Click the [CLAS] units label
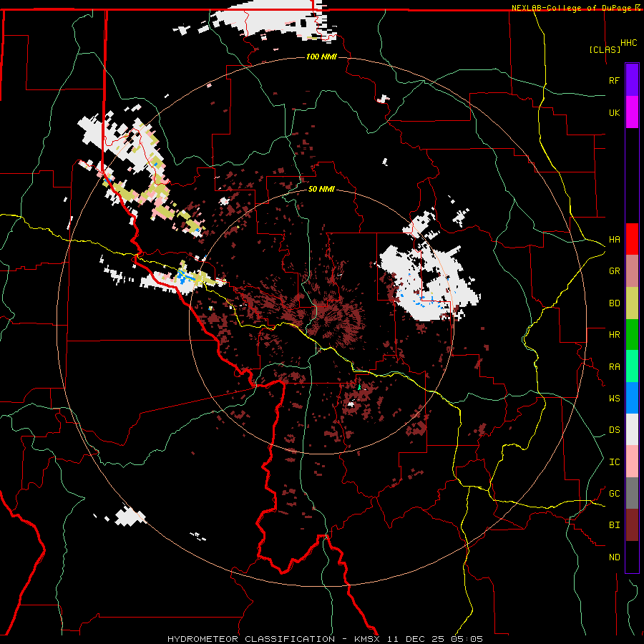This screenshot has height=644, width=644. [x=604, y=50]
